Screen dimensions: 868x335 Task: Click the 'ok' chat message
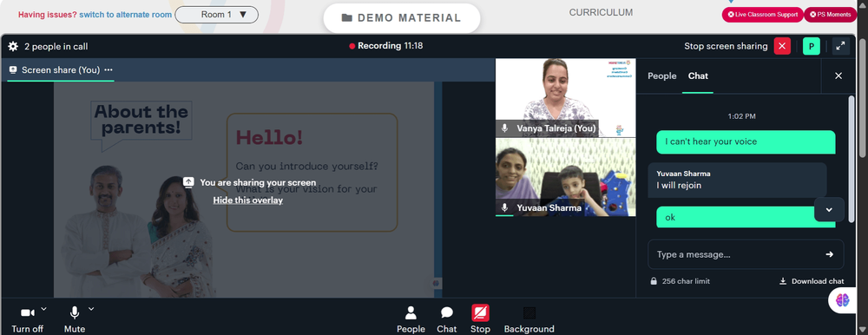pos(746,217)
